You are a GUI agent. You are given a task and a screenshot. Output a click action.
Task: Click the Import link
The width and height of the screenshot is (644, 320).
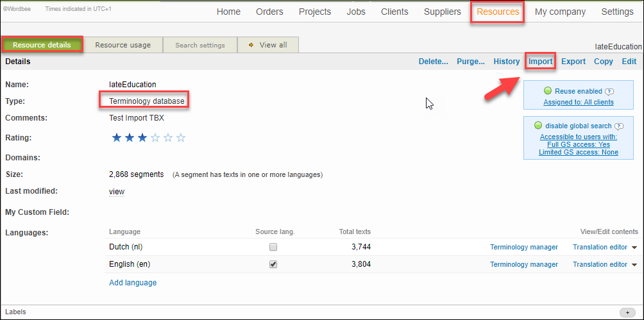tap(540, 62)
